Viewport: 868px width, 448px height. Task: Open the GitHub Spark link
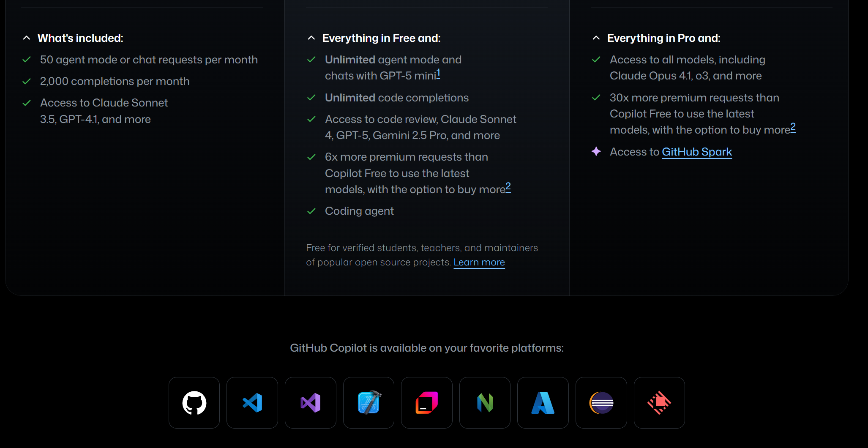coord(696,152)
